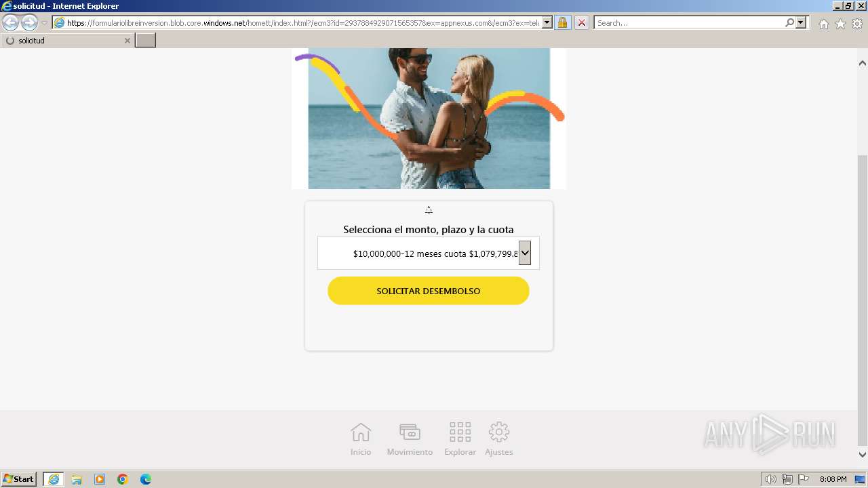Click the couple at the beach banner image
Viewport: 868px width, 488px height.
[x=429, y=119]
